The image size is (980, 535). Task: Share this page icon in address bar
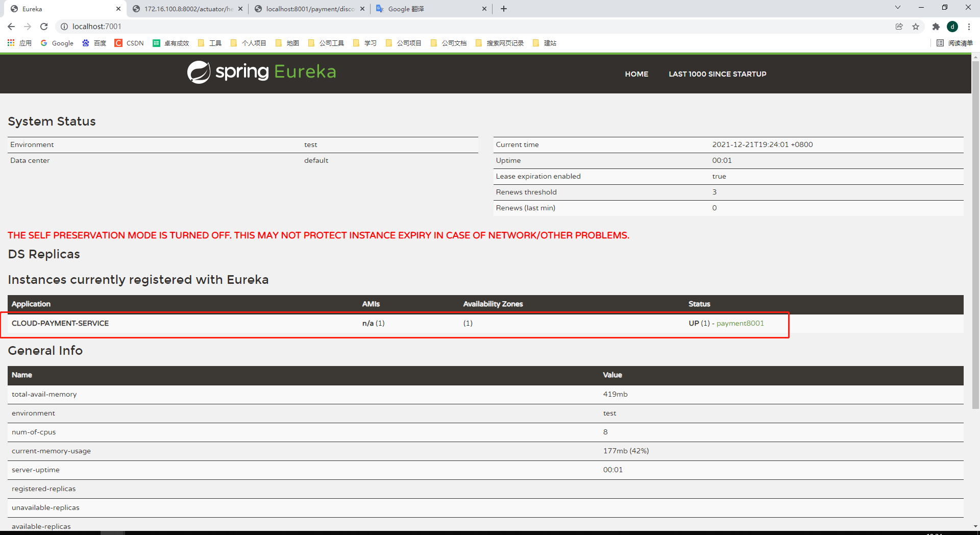(899, 27)
